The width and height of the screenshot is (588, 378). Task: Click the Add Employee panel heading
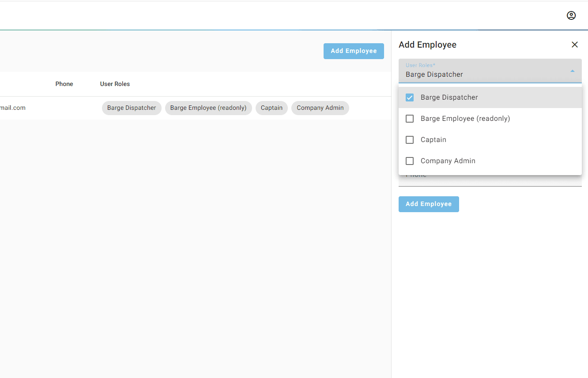[x=427, y=45]
